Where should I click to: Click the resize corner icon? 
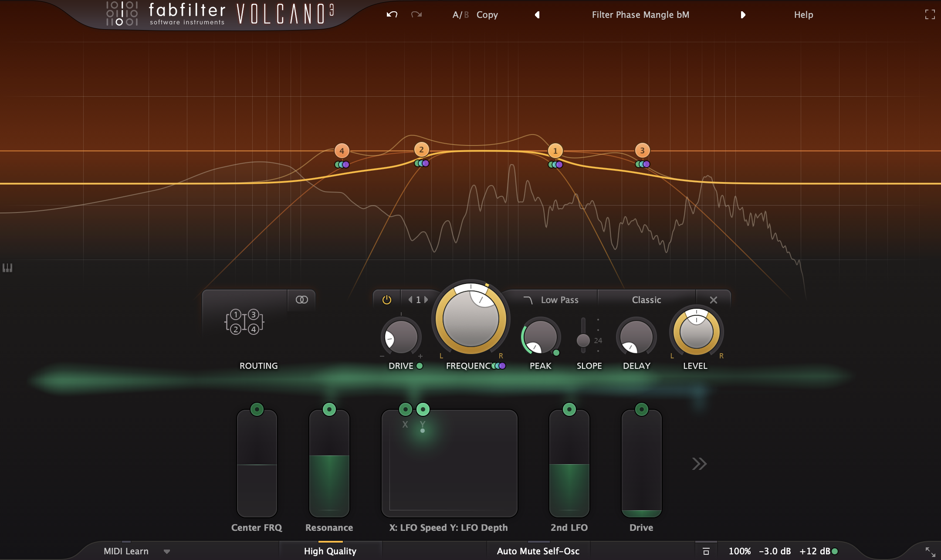[x=930, y=552]
